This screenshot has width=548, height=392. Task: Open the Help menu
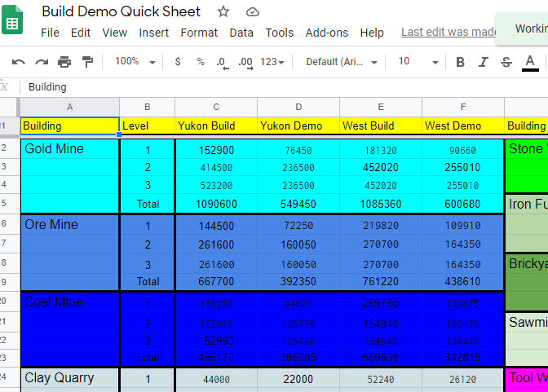pos(372,33)
